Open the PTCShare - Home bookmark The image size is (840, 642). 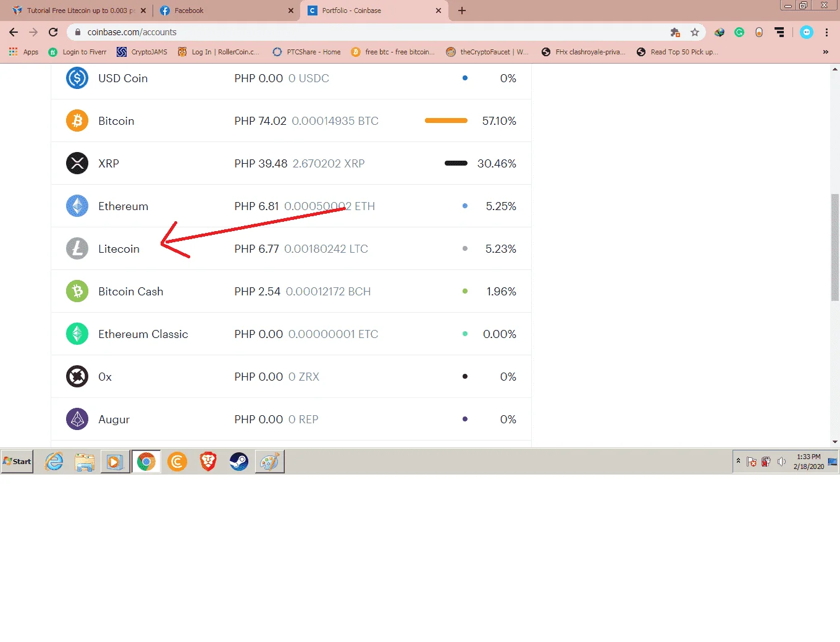coord(306,52)
